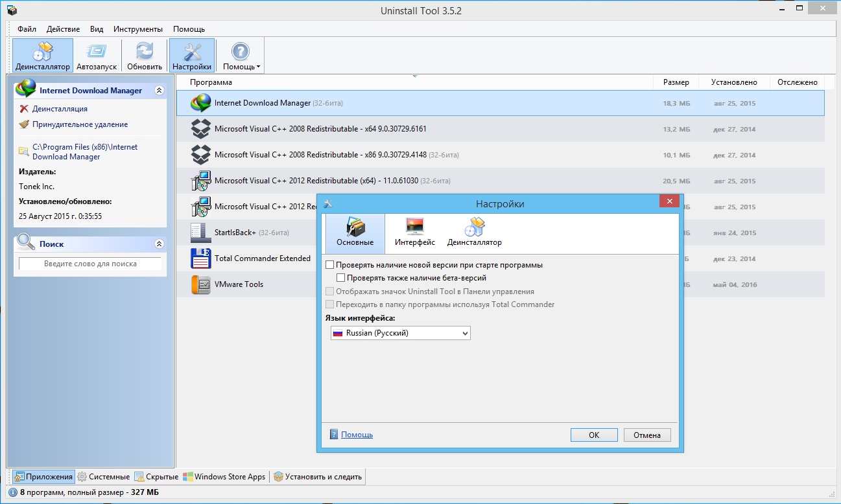Enable checking for new version at startup
The image size is (841, 504).
[330, 265]
